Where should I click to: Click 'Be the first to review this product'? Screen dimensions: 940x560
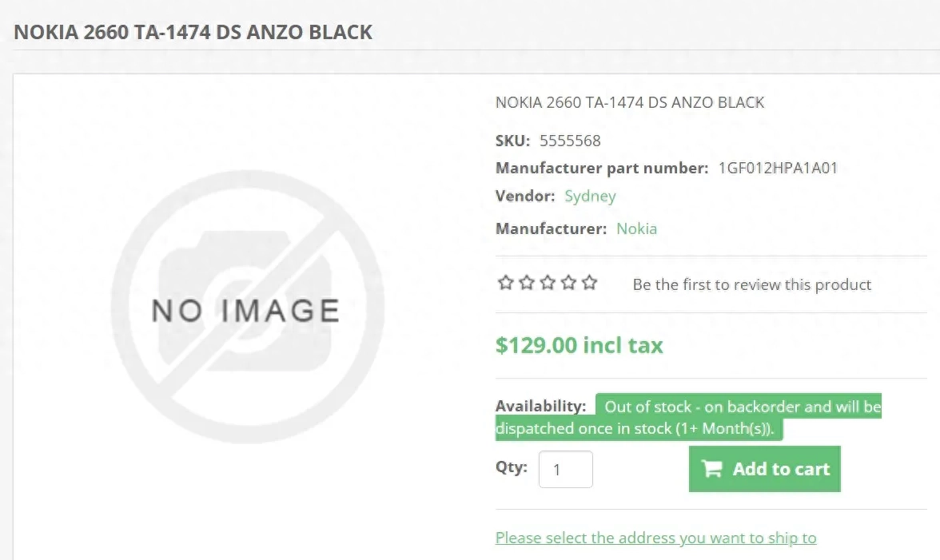pos(751,284)
